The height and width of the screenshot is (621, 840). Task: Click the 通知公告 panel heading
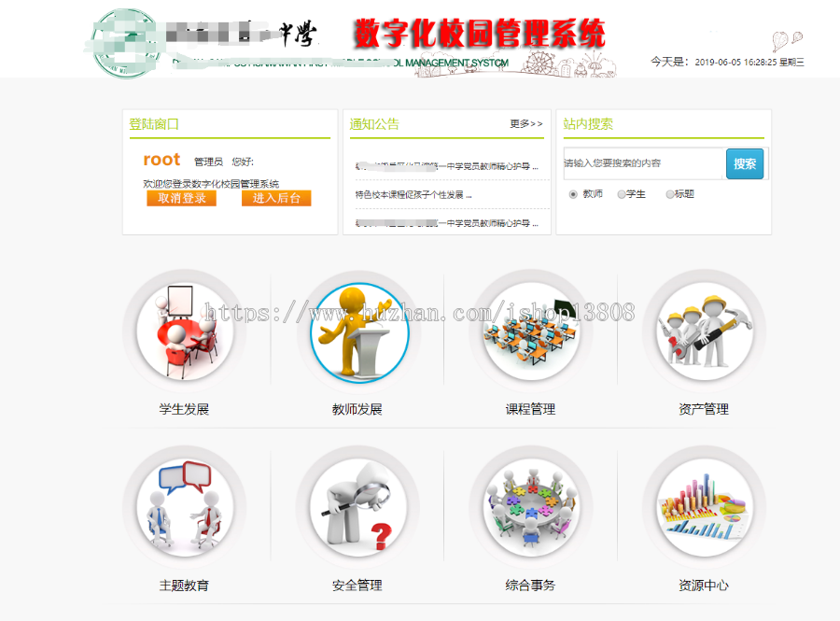(374, 124)
